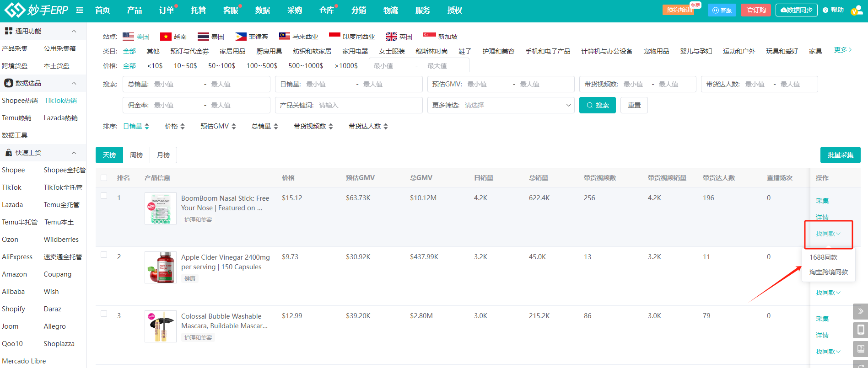Click the 帮助 help icon

point(833,10)
